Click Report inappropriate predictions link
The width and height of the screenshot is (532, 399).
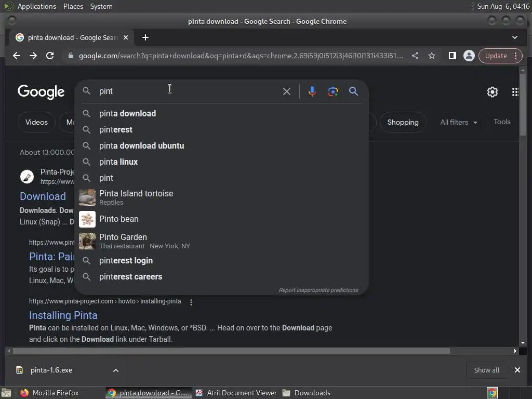pyautogui.click(x=318, y=290)
